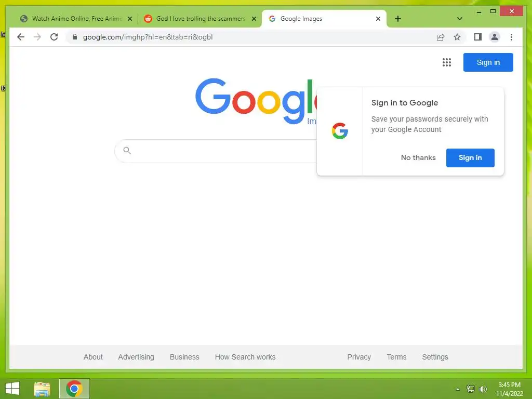Click the forward navigation arrow
The image size is (532, 399).
point(37,37)
